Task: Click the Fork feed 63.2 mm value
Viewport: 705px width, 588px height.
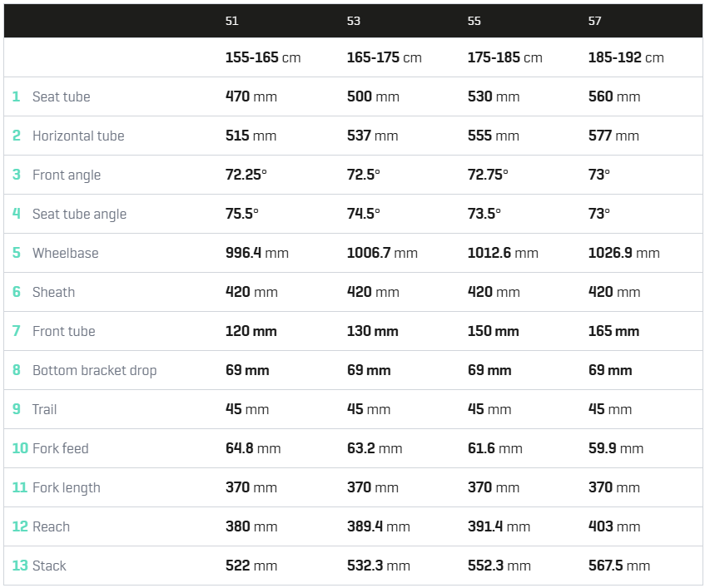Action: [x=374, y=448]
